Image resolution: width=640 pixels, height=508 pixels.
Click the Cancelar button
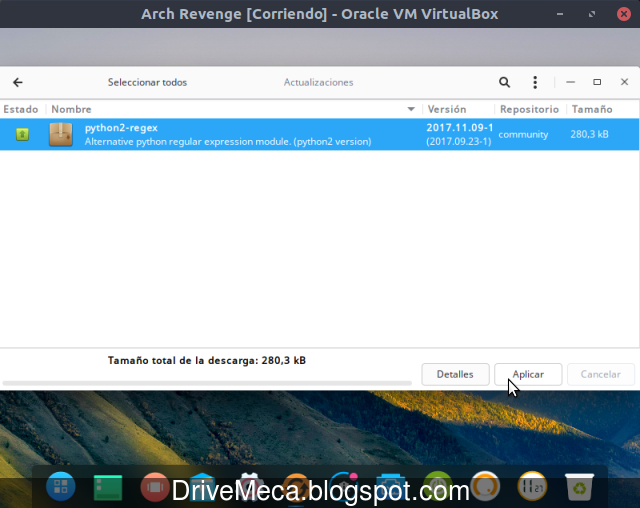601,374
